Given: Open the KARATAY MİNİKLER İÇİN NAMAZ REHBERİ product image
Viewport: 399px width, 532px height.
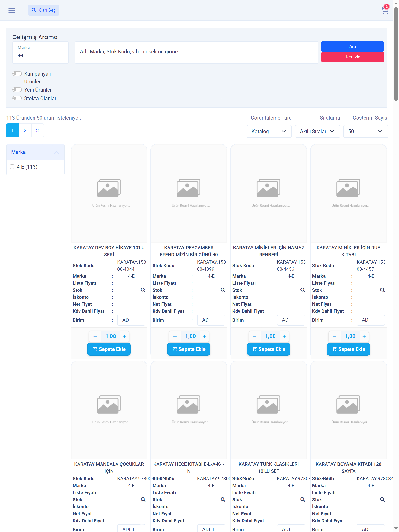Looking at the screenshot, I should coord(269,193).
